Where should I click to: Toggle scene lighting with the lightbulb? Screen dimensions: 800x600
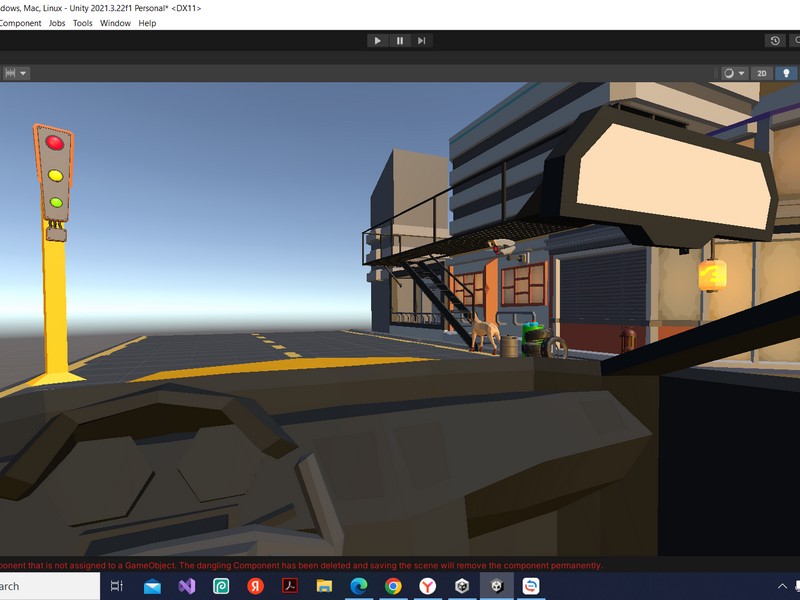point(786,73)
